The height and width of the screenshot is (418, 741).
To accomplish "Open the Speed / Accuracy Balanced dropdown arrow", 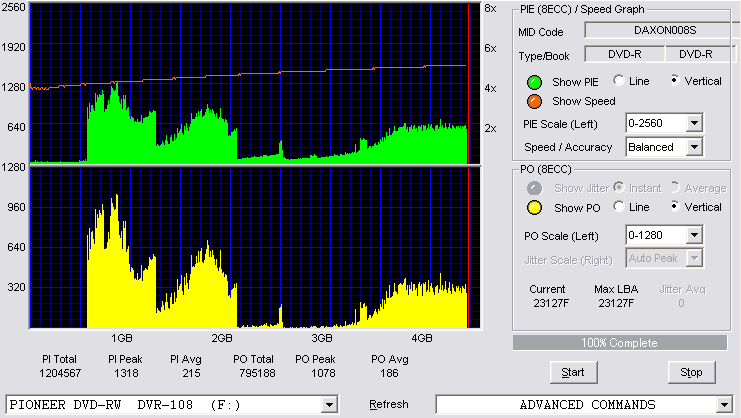I will click(694, 147).
